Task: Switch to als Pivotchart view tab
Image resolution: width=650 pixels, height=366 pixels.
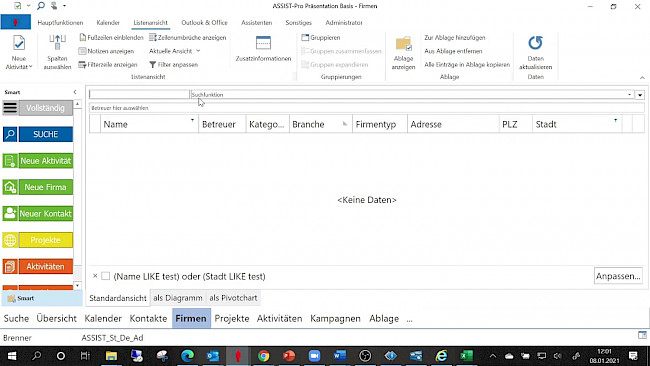Action: pyautogui.click(x=233, y=298)
